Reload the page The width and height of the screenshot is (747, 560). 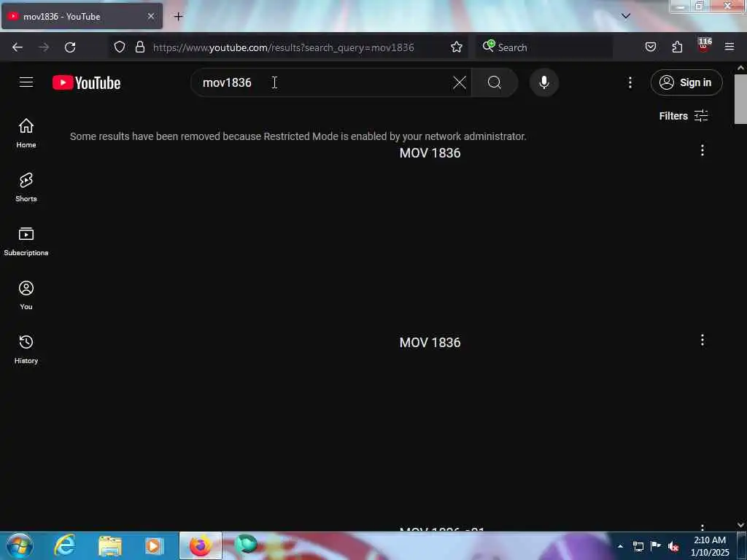point(70,47)
